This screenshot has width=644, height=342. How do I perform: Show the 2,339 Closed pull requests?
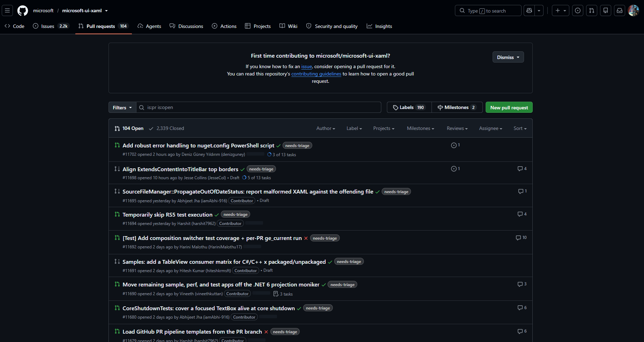(166, 129)
